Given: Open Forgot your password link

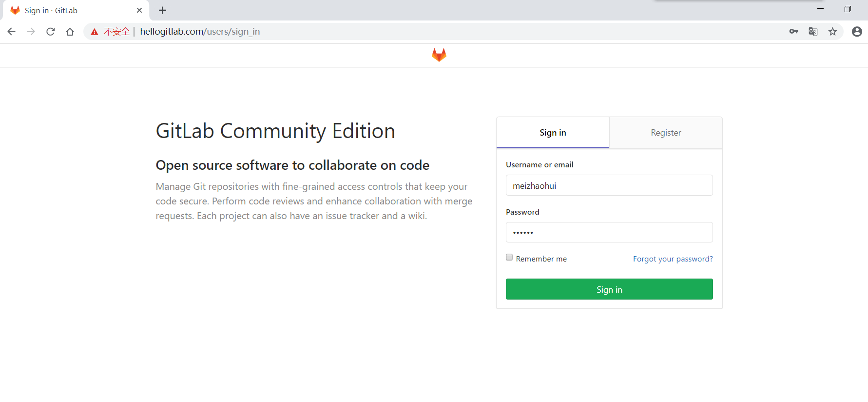Looking at the screenshot, I should (x=673, y=259).
